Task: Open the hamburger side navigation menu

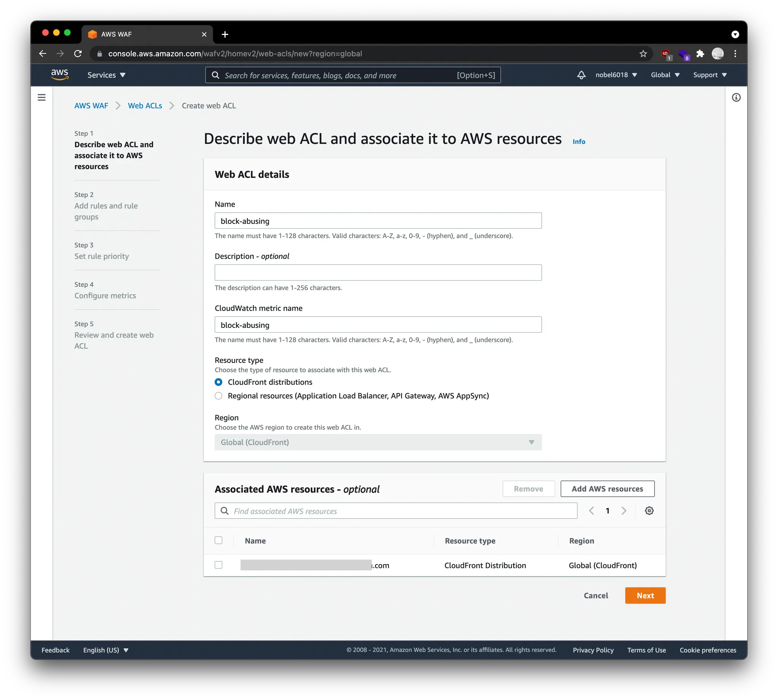Action: (41, 97)
